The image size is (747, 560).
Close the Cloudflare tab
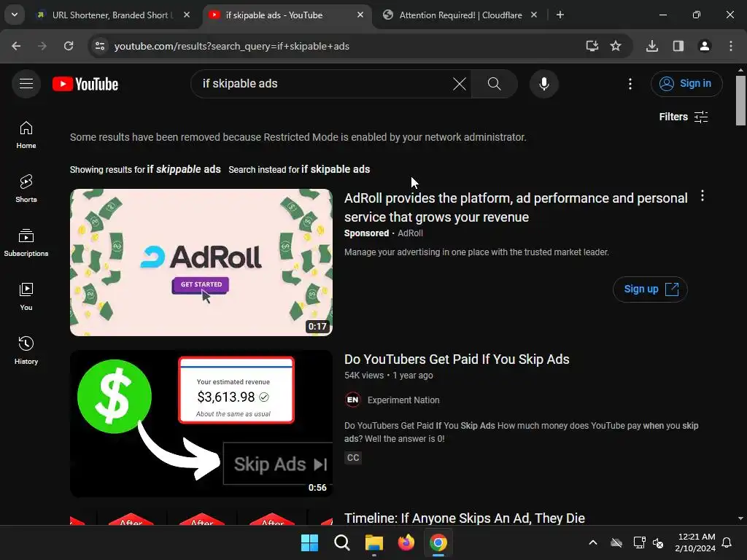(534, 15)
